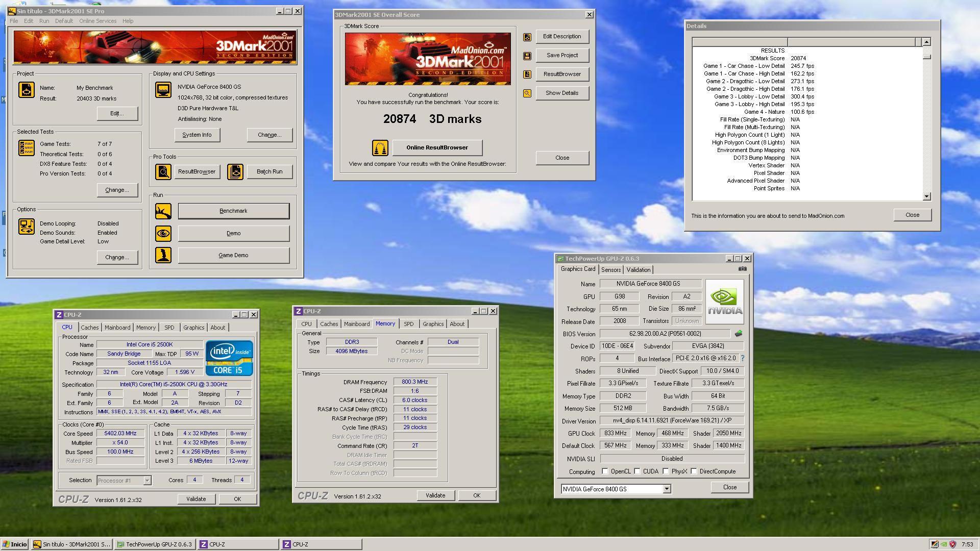
Task: Click the Game Demo icon
Action: tap(163, 255)
